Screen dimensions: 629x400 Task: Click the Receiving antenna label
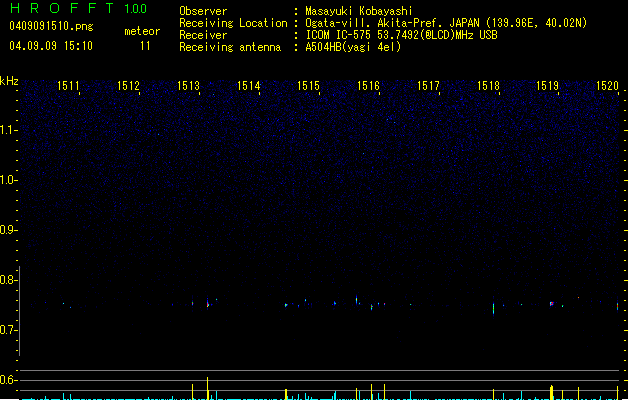pyautogui.click(x=230, y=47)
